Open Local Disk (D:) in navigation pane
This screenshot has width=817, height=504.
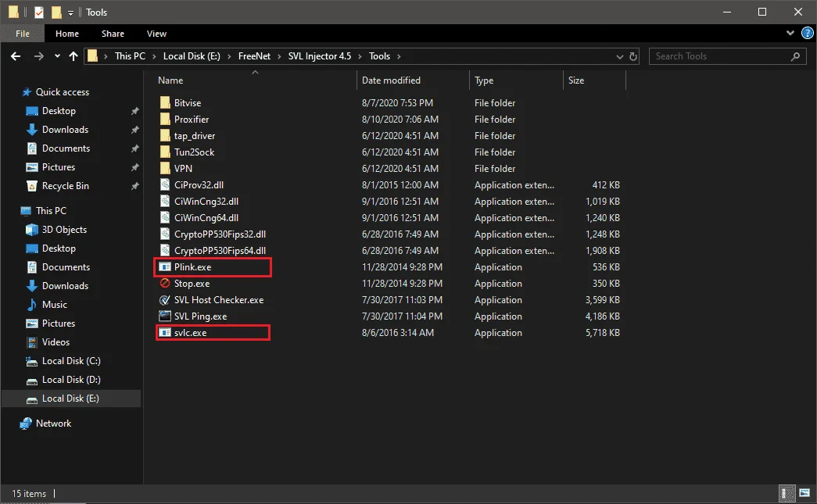coord(71,380)
